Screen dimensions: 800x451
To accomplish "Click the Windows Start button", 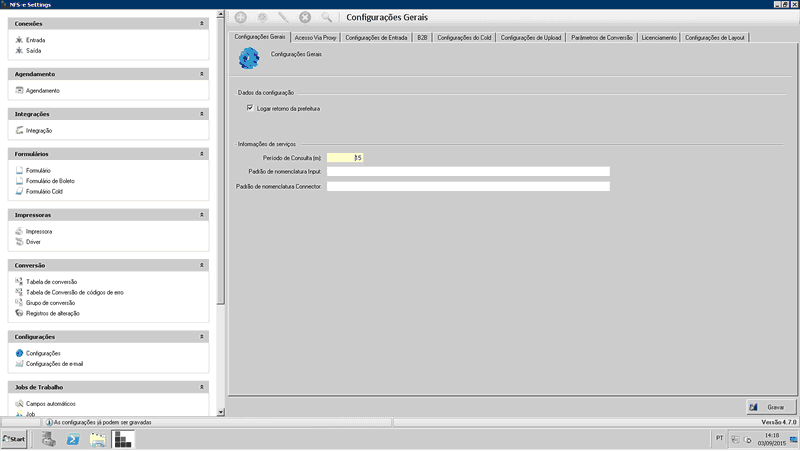I will [14, 439].
